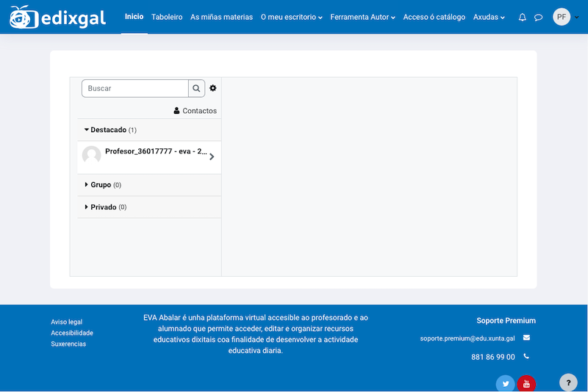Click the help question mark button
The height and width of the screenshot is (392, 588).
568,382
